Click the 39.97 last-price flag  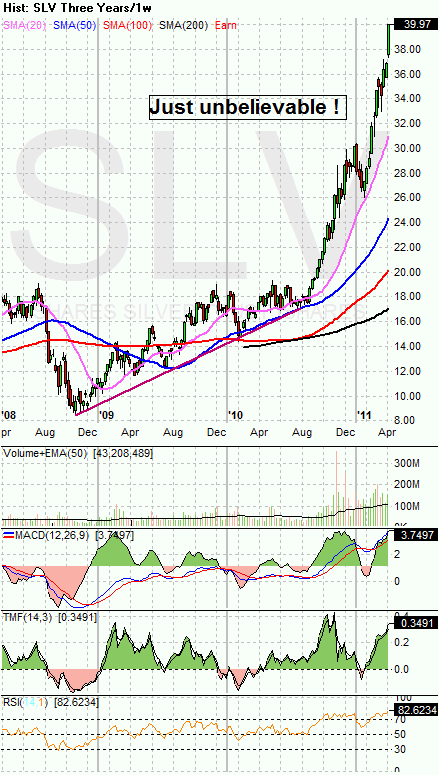click(x=415, y=24)
